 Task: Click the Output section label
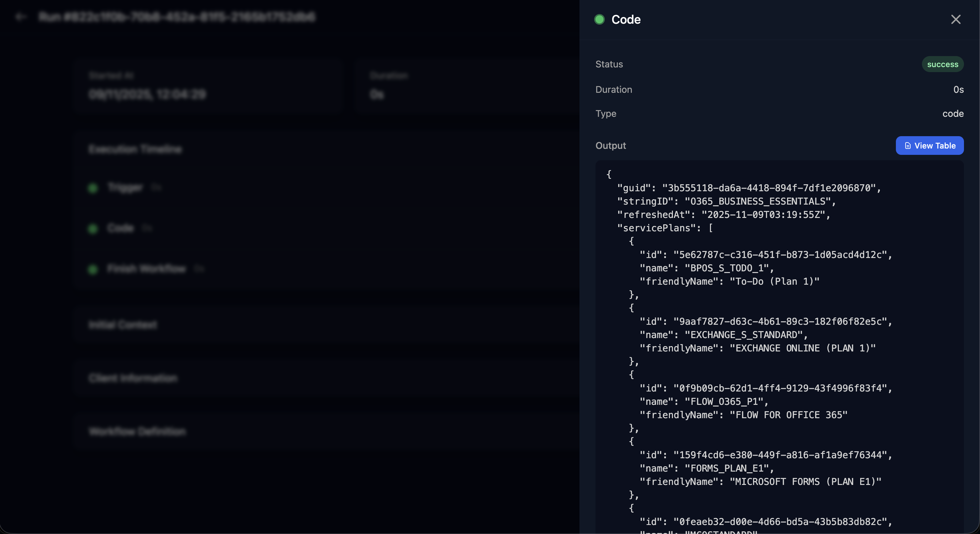pyautogui.click(x=610, y=146)
